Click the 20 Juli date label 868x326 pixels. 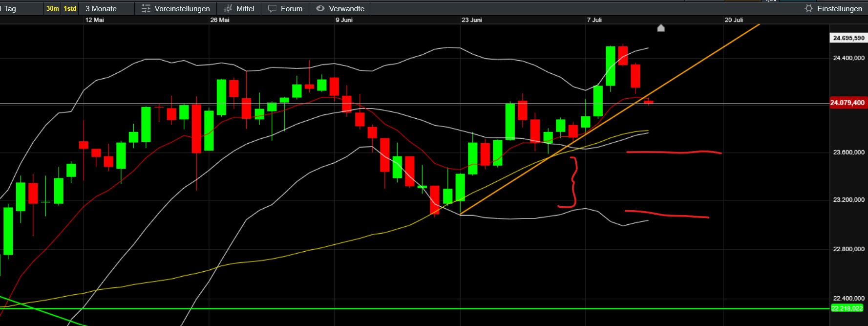coord(734,20)
